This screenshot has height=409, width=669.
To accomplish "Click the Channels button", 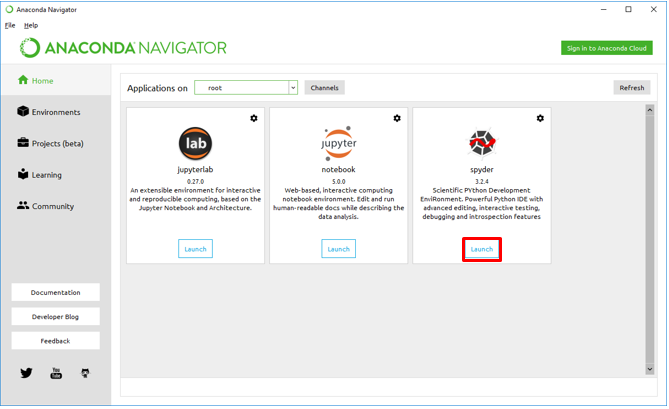I will pyautogui.click(x=325, y=88).
